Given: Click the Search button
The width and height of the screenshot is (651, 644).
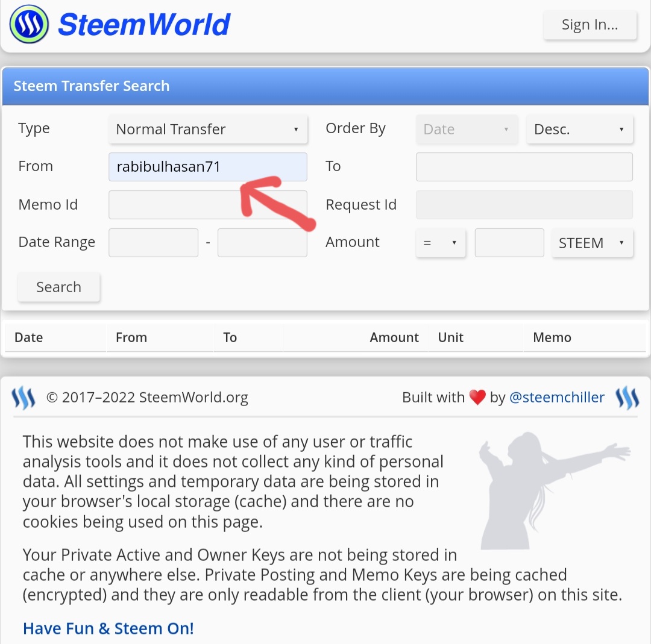Looking at the screenshot, I should point(58,287).
